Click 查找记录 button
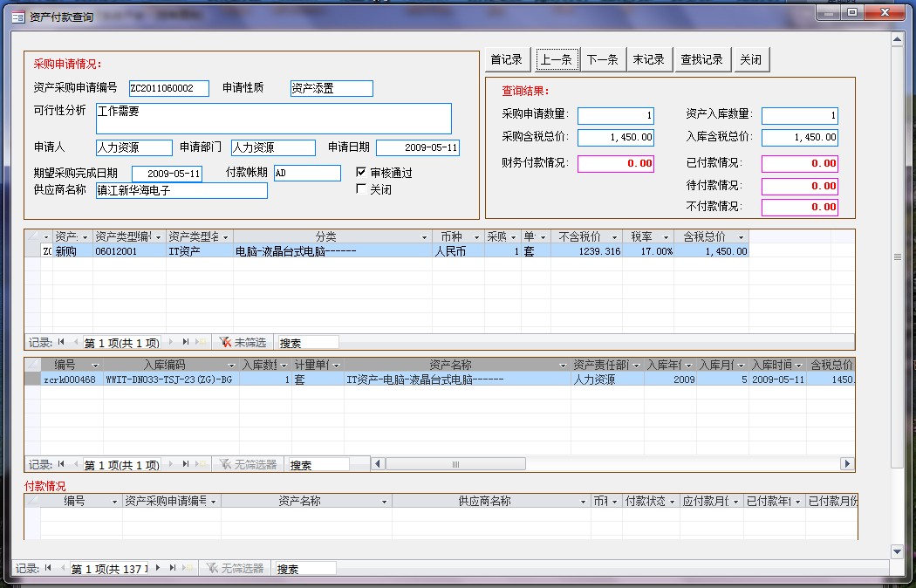This screenshot has width=916, height=588. pyautogui.click(x=702, y=59)
